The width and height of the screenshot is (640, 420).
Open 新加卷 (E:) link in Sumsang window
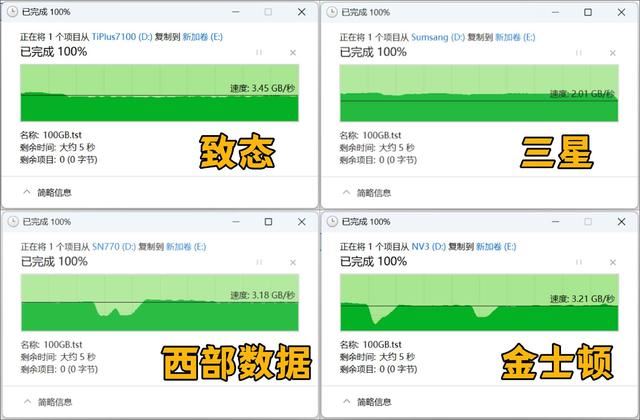pyautogui.click(x=515, y=37)
